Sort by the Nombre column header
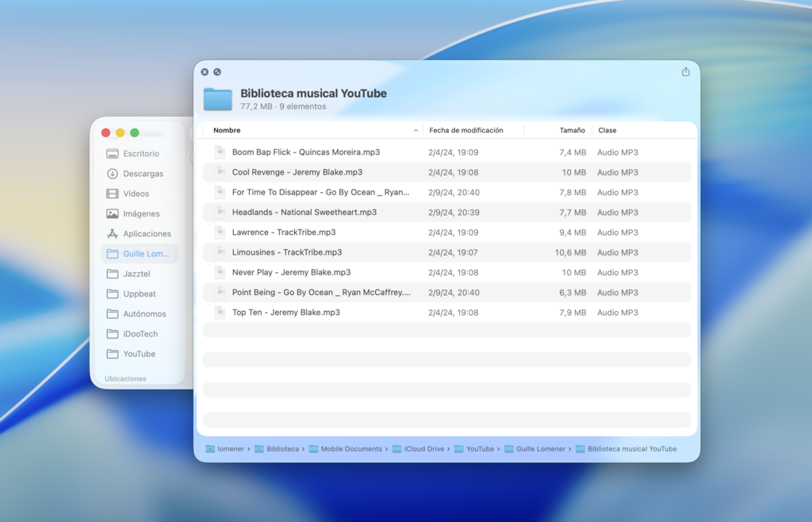The height and width of the screenshot is (522, 812). click(227, 130)
